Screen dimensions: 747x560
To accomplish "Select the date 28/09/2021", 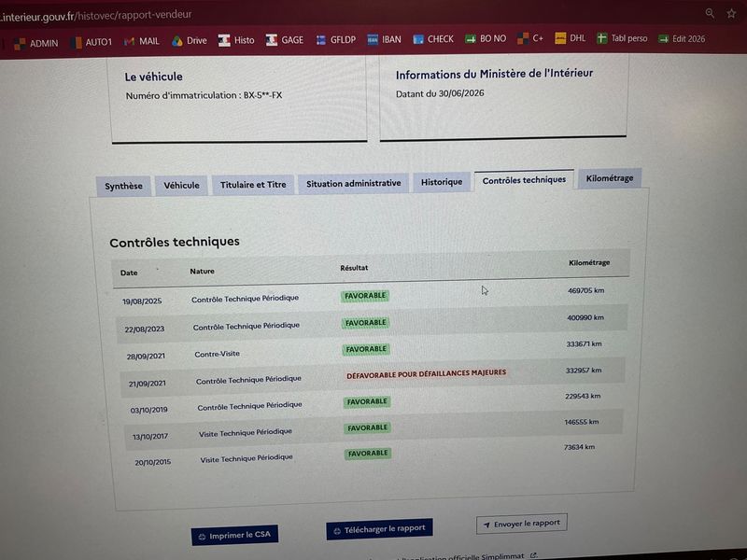I will [x=146, y=357].
